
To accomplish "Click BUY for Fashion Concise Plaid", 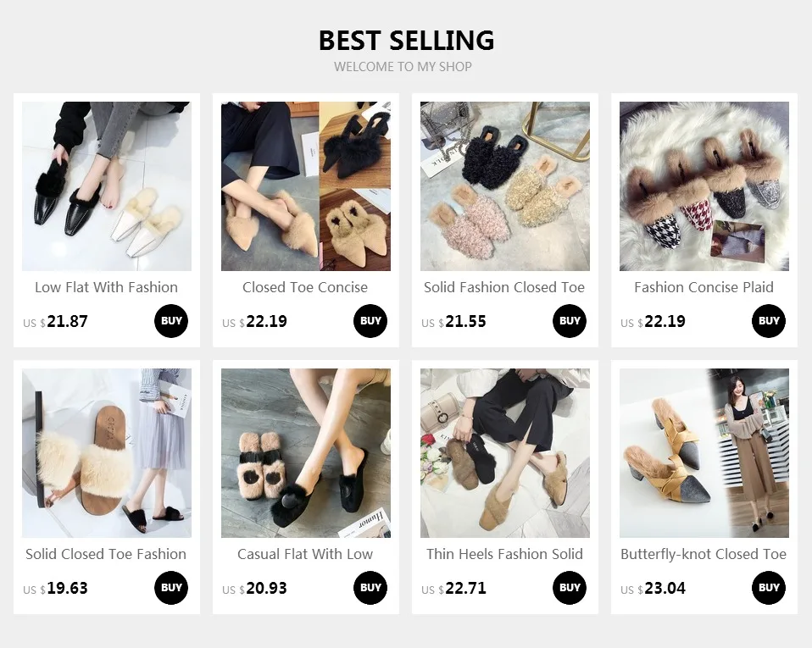I will [x=769, y=321].
